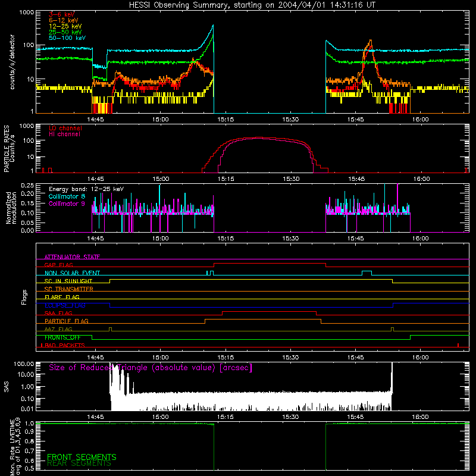Click the tall SAS spike near 15:53
Image resolution: width=476 pixels, height=476 pixels.
tap(392, 377)
